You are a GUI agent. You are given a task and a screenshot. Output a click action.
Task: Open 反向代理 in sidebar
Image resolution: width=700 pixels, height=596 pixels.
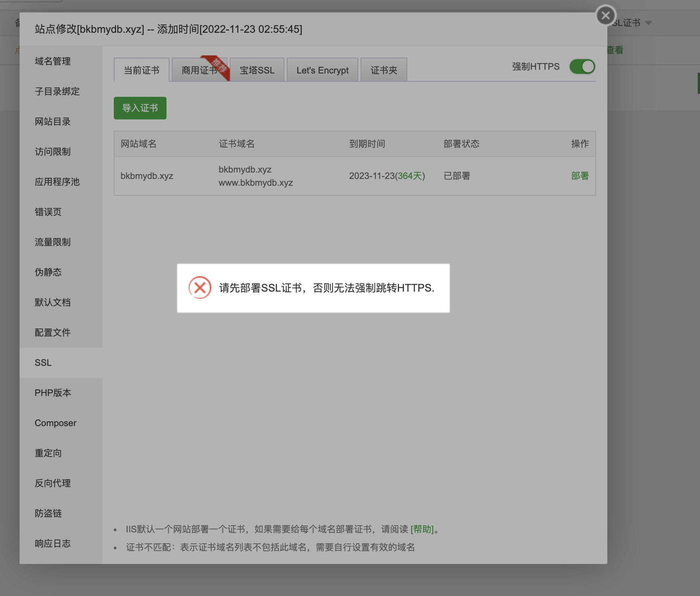tap(61, 483)
